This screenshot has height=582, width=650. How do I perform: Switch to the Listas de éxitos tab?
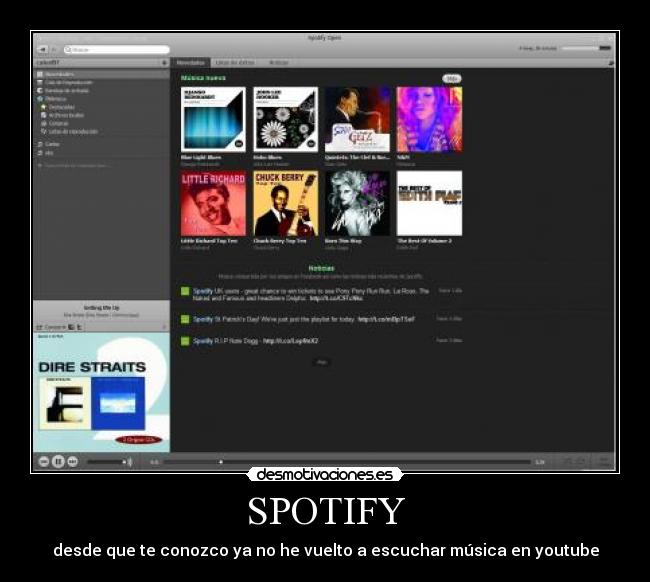click(x=235, y=63)
